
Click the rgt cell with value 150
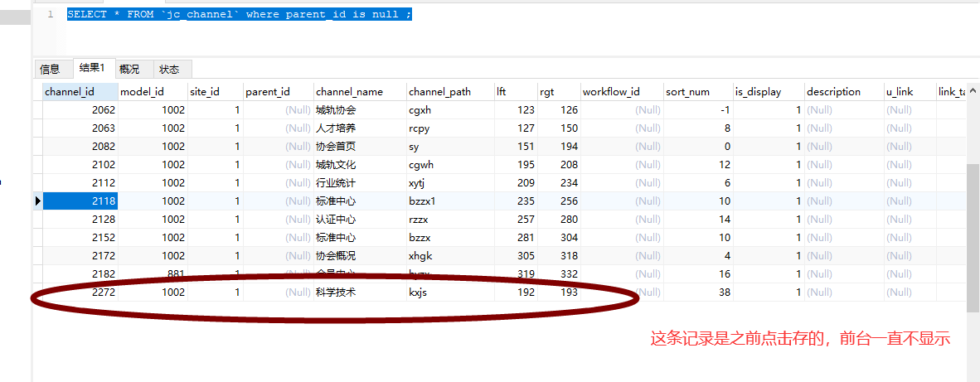click(558, 128)
